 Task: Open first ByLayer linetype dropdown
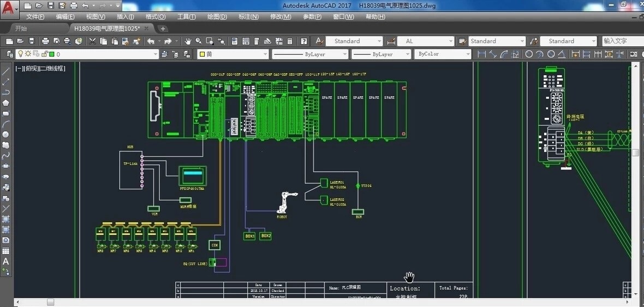(x=310, y=54)
